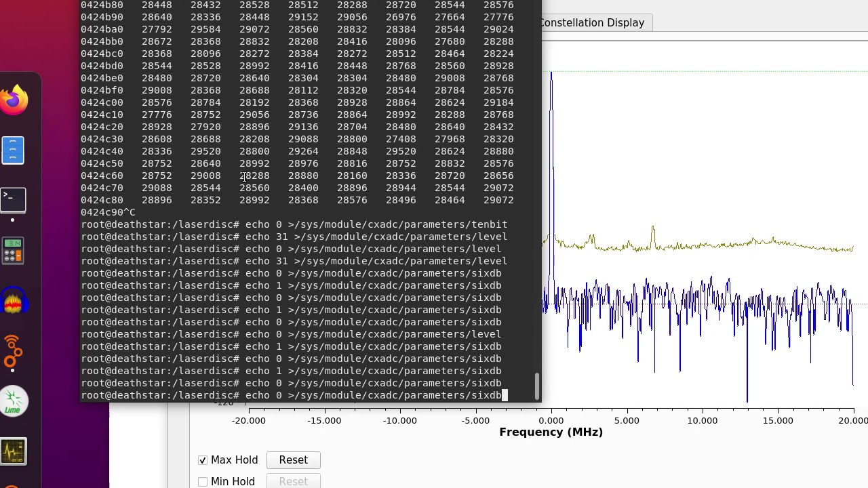Viewport: 868px width, 488px height.
Task: Launch Lime Suite from the dock
Action: pos(13,402)
